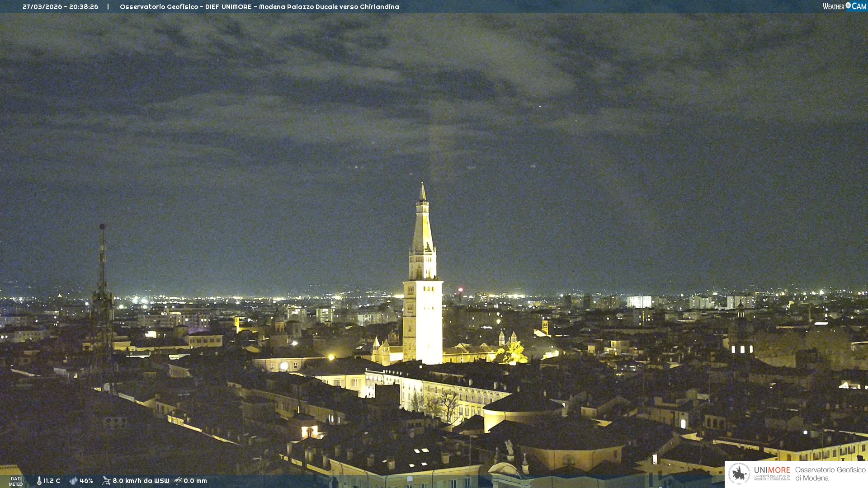Viewport: 868px width, 488px height.
Task: Click the 46% humidity value
Action: click(86, 481)
